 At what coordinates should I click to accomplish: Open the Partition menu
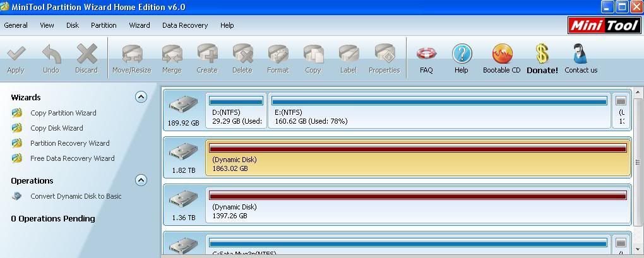point(104,25)
